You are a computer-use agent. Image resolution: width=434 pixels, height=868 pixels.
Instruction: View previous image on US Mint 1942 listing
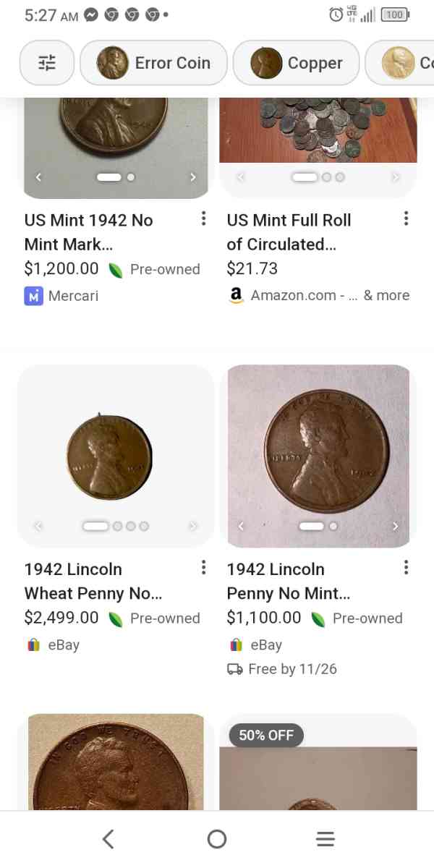[38, 176]
